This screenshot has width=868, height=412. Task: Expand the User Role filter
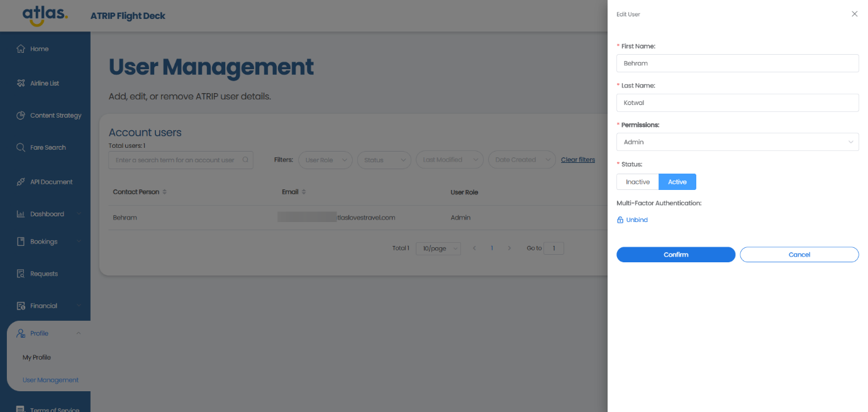tap(325, 160)
